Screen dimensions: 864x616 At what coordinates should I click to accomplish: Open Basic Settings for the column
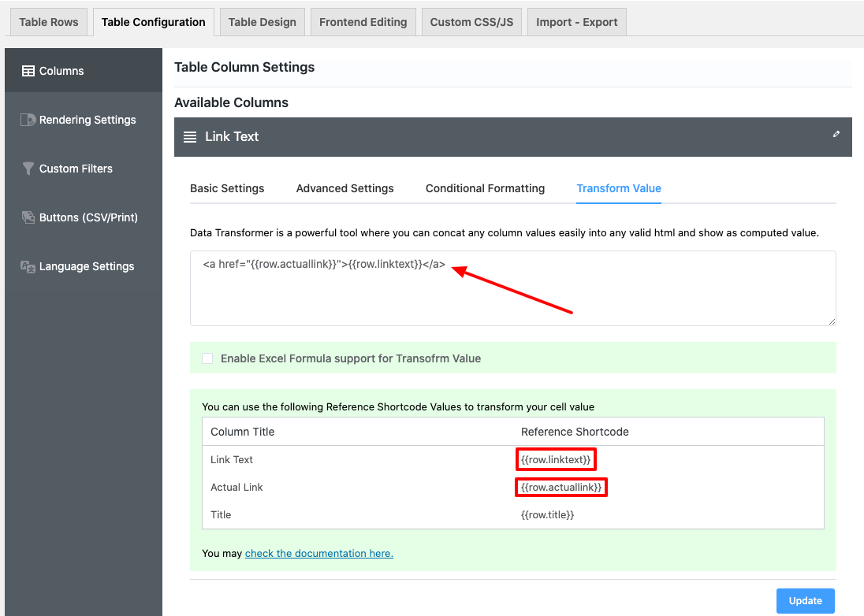point(227,188)
